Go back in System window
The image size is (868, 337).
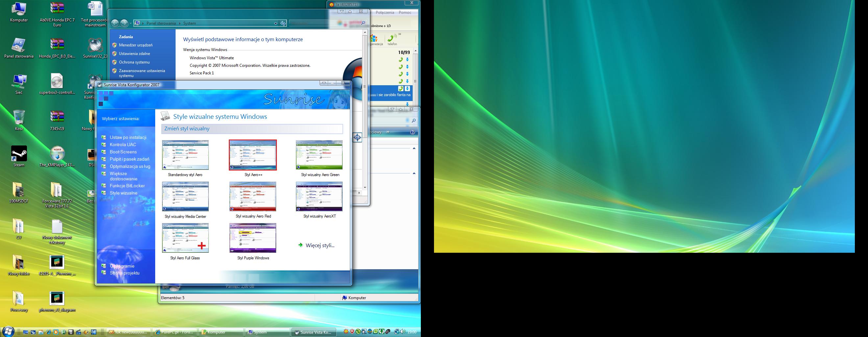115,23
